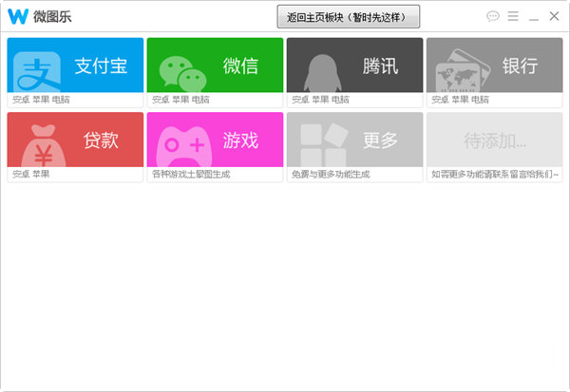The width and height of the screenshot is (570, 392).
Task: Open the 银行 tile label
Action: pyautogui.click(x=520, y=65)
